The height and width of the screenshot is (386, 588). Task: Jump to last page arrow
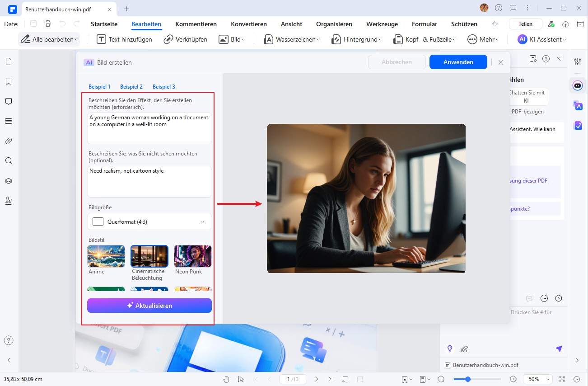point(331,379)
